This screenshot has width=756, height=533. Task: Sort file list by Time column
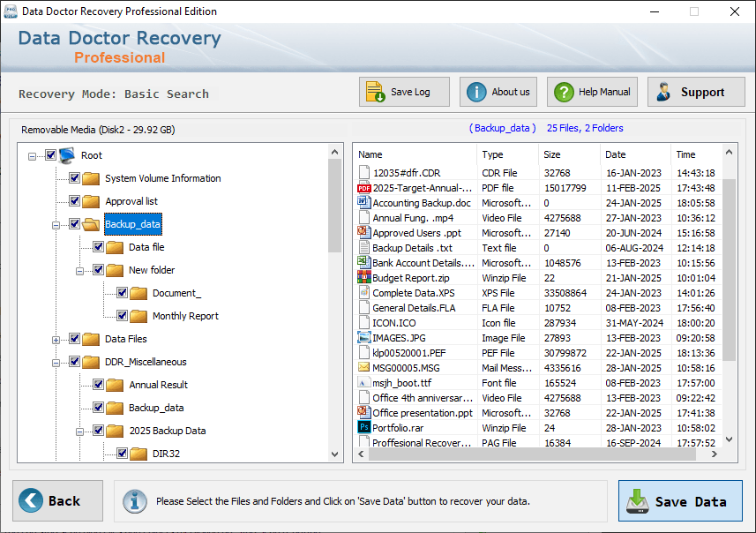pos(697,154)
